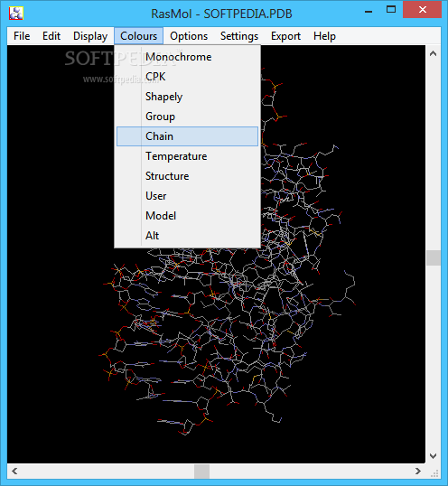Close the open Colours menu

click(138, 36)
